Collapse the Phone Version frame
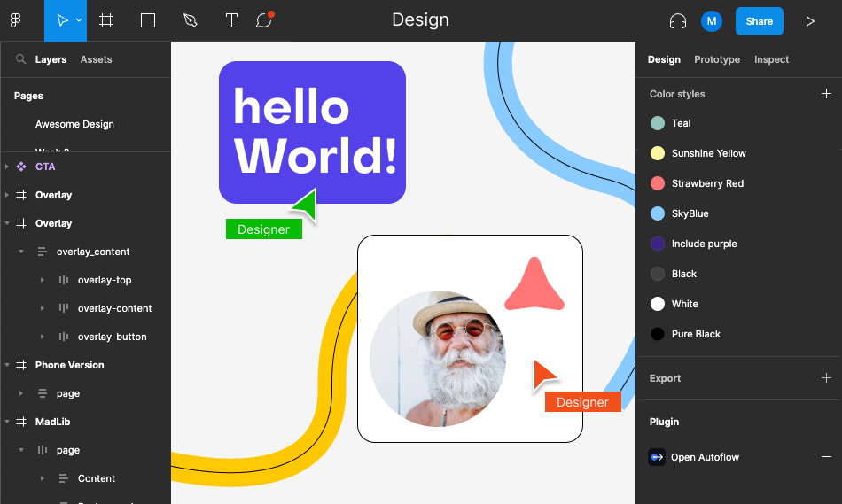The width and height of the screenshot is (842, 504). click(7, 365)
